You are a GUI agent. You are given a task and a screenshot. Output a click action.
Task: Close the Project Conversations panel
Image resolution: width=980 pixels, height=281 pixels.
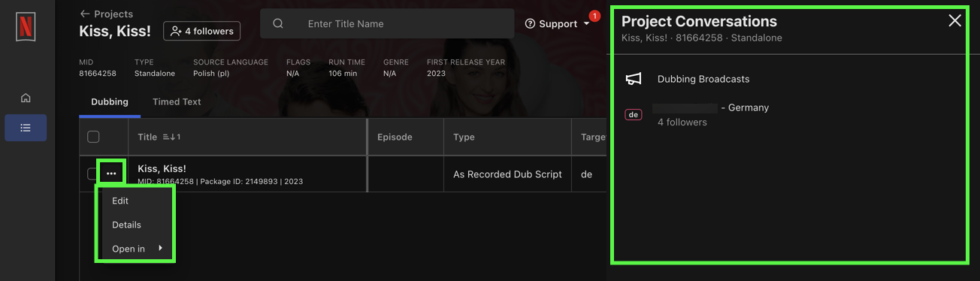[954, 21]
